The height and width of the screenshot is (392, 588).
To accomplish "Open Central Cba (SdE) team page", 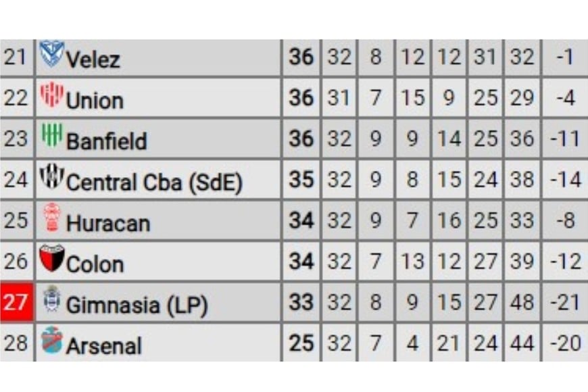I will (155, 182).
